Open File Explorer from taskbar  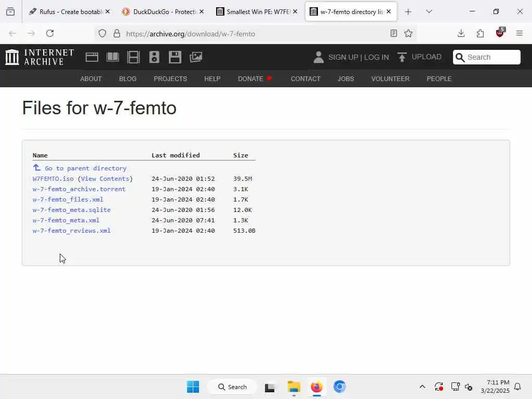pos(294,387)
